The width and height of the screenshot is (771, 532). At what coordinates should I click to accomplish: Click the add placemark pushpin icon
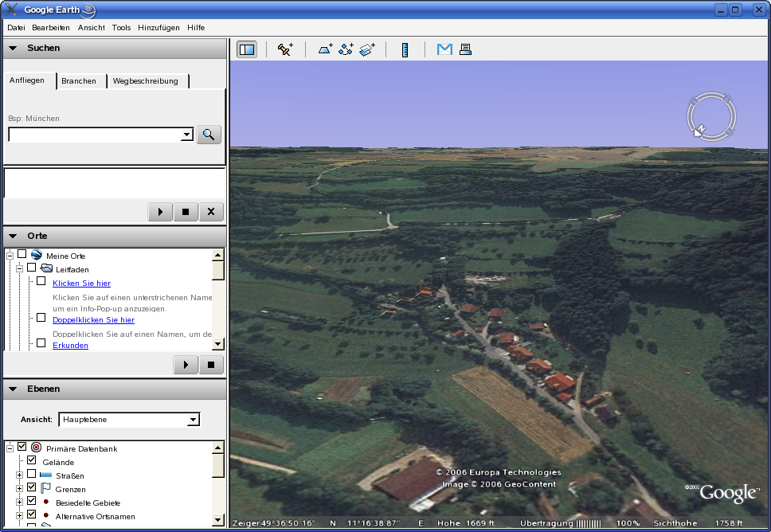pyautogui.click(x=284, y=49)
